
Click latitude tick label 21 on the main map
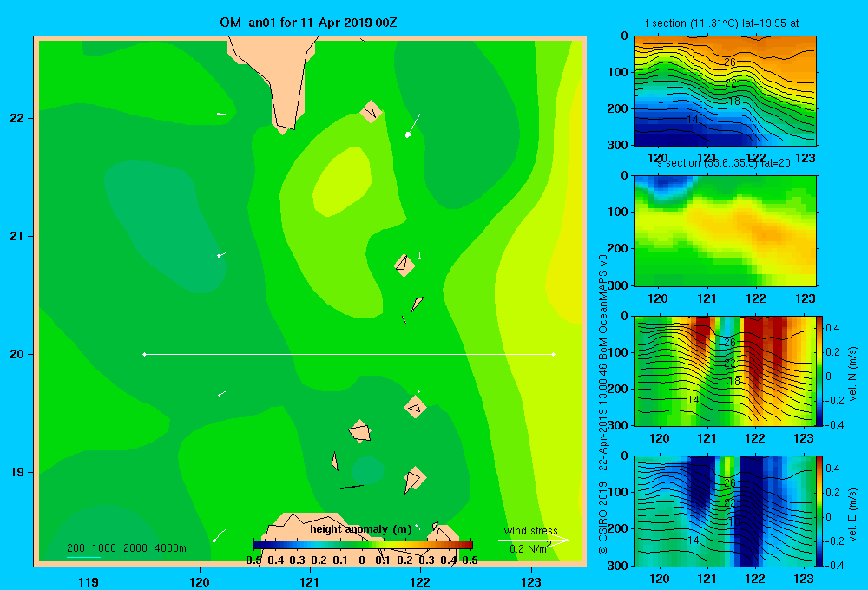pyautogui.click(x=16, y=236)
